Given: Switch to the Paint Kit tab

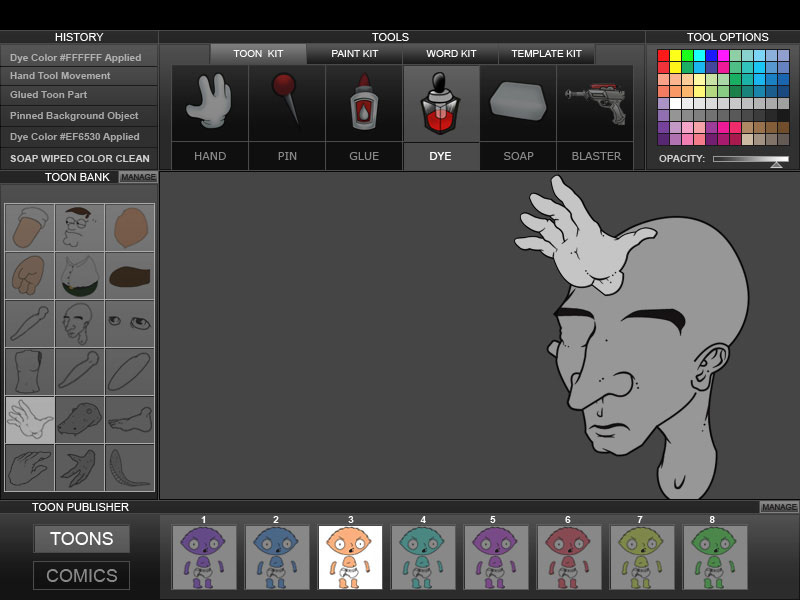Looking at the screenshot, I should pos(355,54).
